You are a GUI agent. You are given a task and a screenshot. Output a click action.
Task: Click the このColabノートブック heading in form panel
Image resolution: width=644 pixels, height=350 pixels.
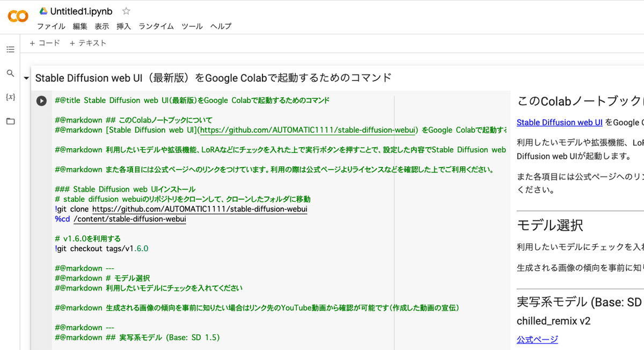580,100
